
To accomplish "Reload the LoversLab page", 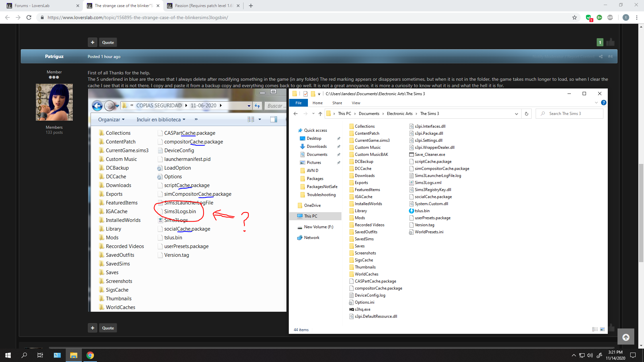I will click(x=29, y=17).
